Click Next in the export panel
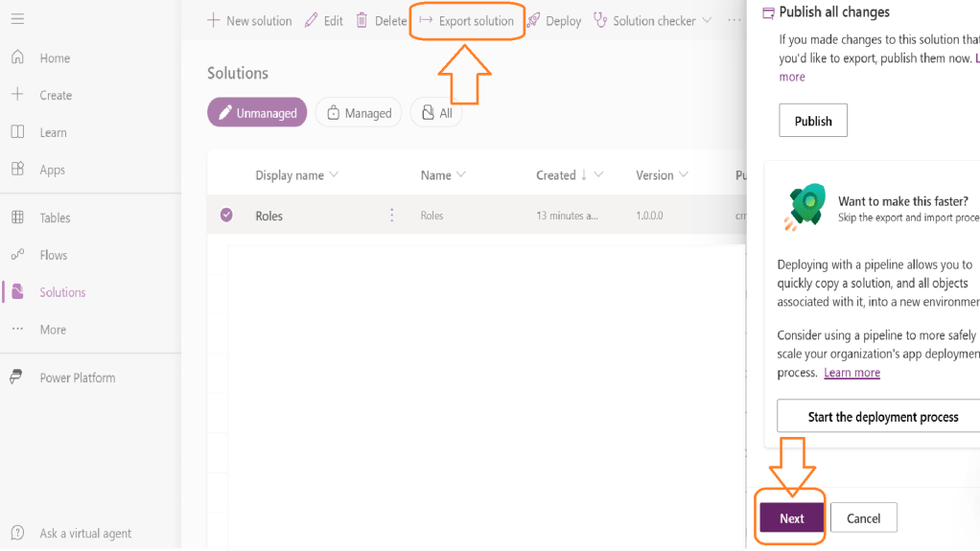This screenshot has width=980, height=551. point(791,518)
